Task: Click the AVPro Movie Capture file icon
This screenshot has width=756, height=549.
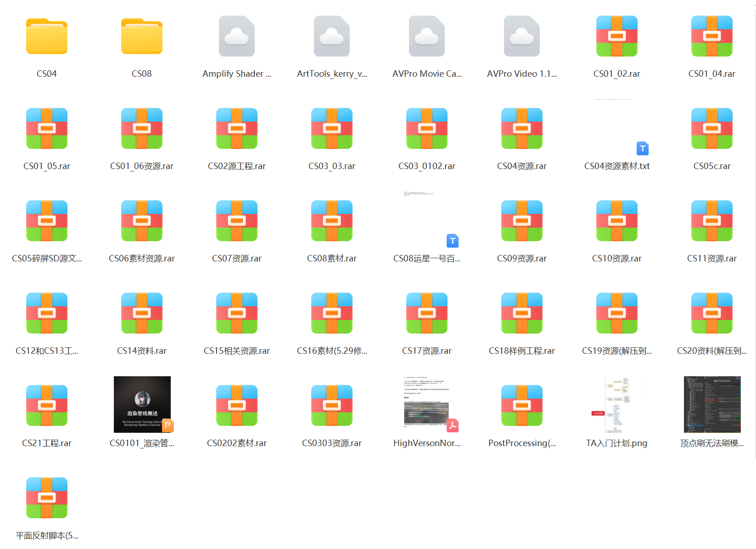Action: pos(426,37)
